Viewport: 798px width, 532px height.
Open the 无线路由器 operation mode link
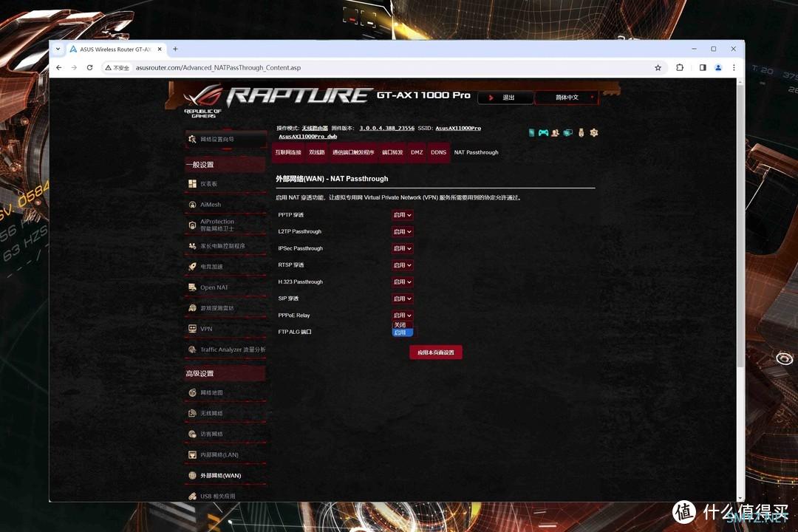tap(315, 129)
